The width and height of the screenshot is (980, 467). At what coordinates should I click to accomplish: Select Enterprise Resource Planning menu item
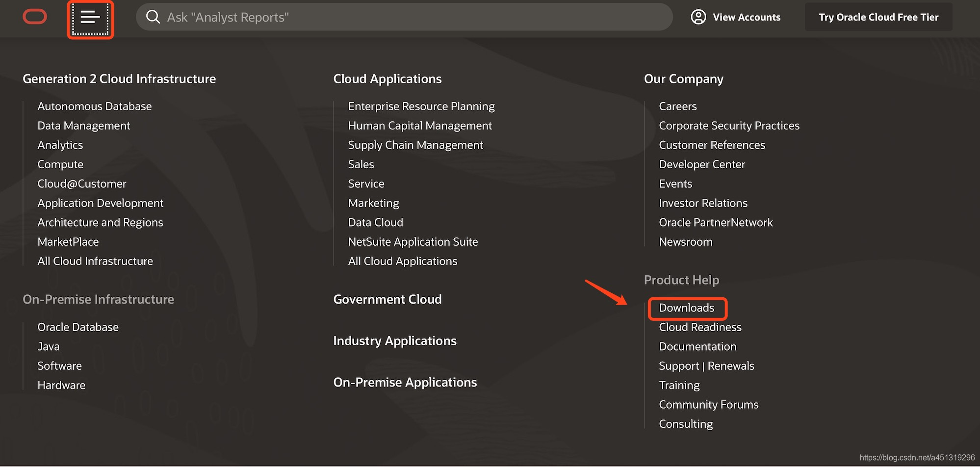coord(421,106)
